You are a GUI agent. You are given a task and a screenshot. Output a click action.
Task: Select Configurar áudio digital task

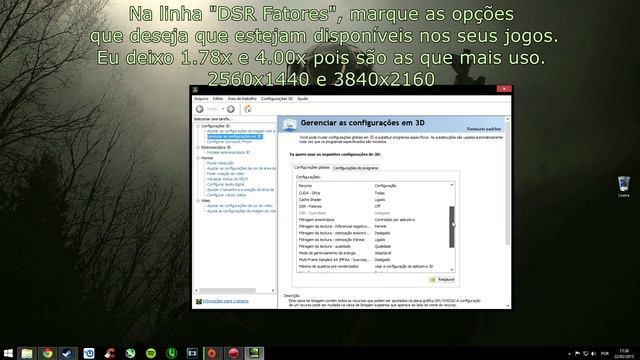point(225,184)
